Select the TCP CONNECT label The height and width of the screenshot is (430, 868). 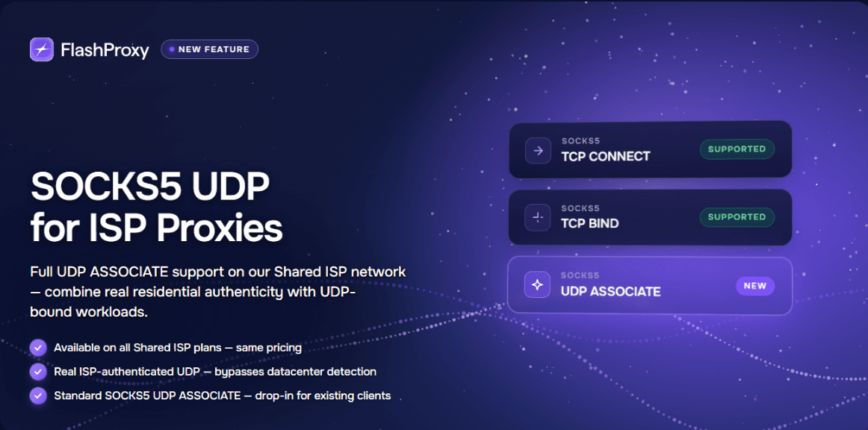coord(606,157)
